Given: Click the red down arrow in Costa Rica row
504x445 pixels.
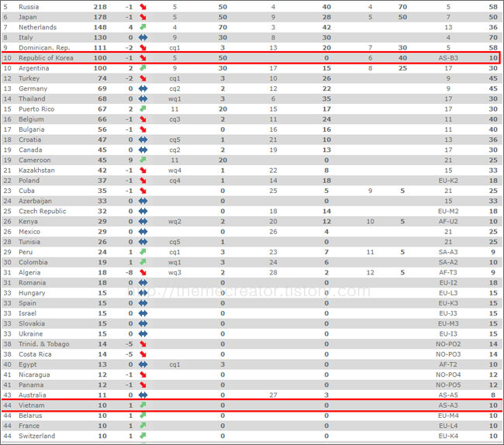Looking at the screenshot, I should 143,354.
